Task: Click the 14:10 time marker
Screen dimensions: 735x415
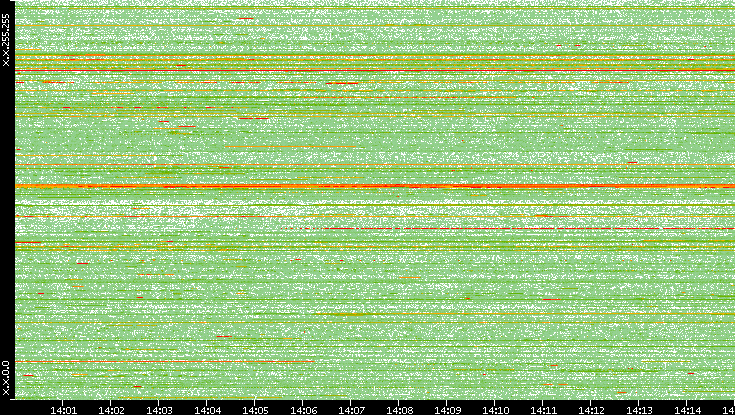Action: [x=496, y=409]
